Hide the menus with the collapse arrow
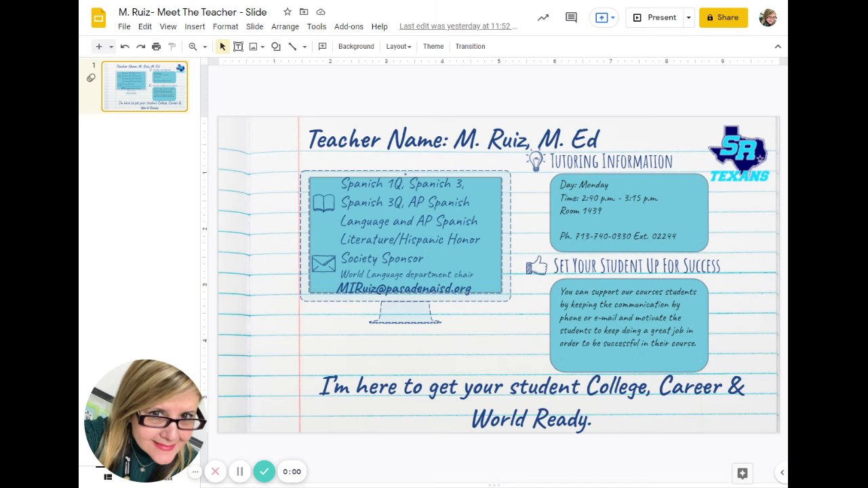This screenshot has height=488, width=868. (x=778, y=47)
